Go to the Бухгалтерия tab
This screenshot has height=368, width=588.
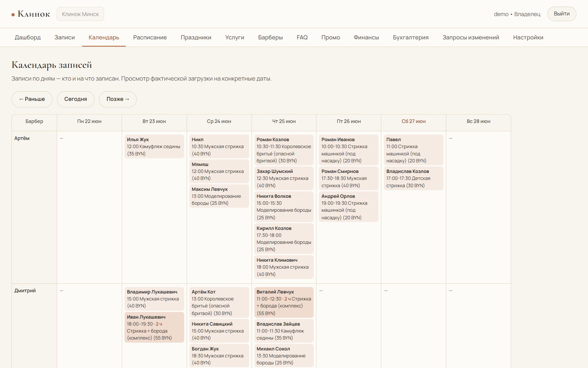pyautogui.click(x=411, y=38)
